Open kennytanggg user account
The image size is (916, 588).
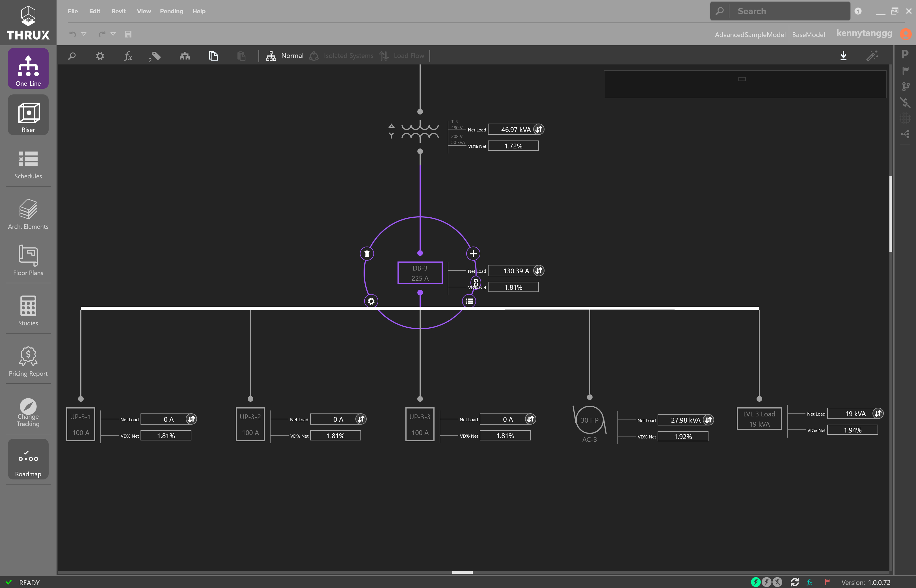pyautogui.click(x=865, y=33)
